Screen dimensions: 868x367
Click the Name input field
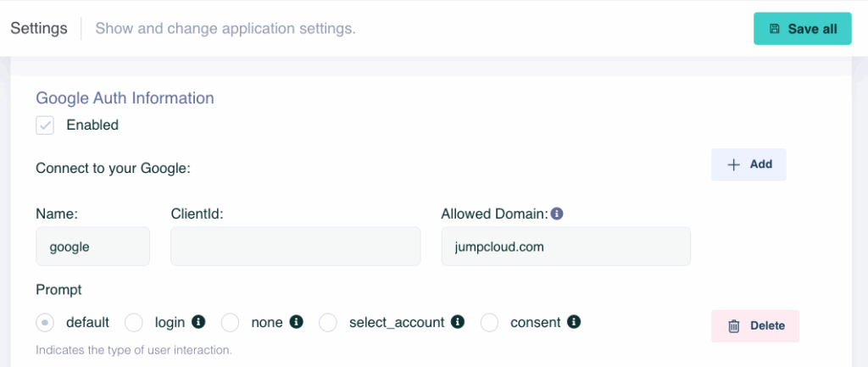[93, 247]
